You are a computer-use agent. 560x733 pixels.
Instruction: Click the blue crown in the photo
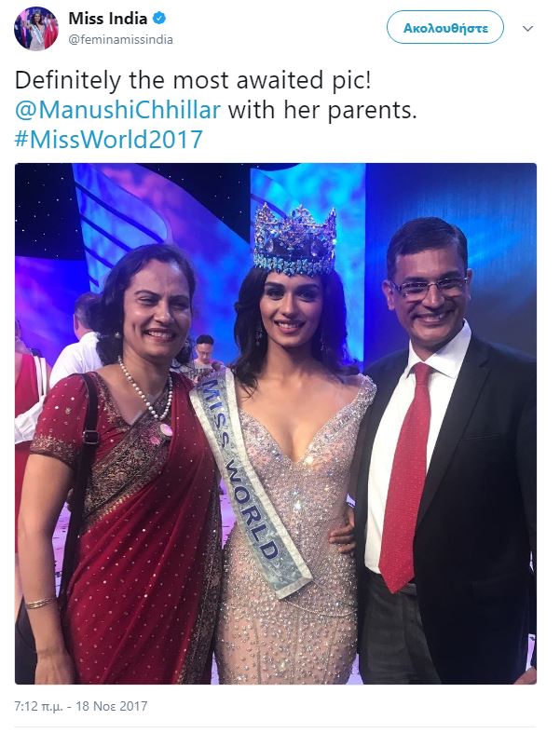pos(295,241)
